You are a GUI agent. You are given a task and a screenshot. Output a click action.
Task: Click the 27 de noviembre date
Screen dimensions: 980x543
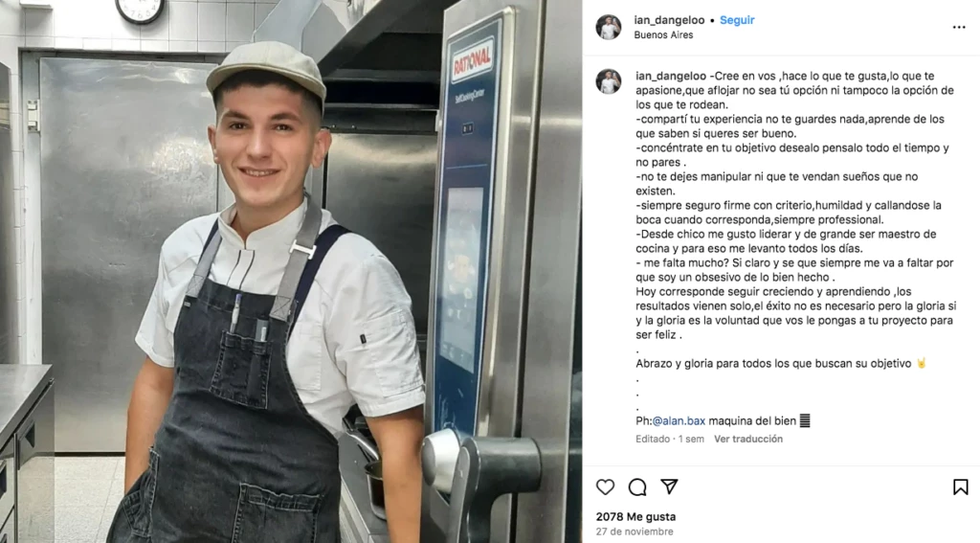pos(635,532)
